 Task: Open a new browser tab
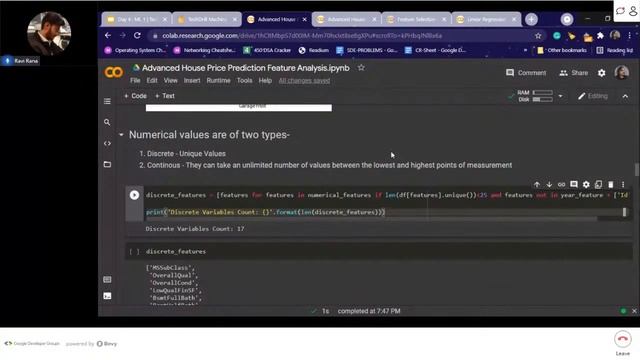click(531, 19)
